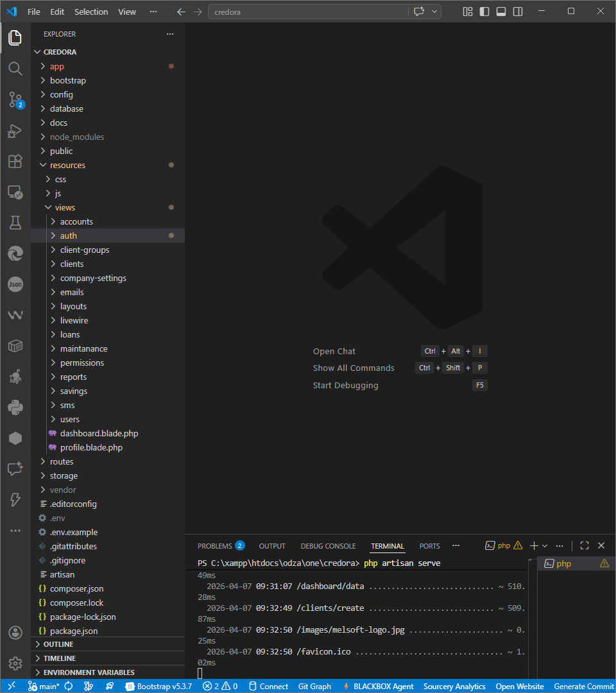Open the Accounts icon in activity bar
Image resolution: width=616 pixels, height=693 pixels.
[x=15, y=632]
